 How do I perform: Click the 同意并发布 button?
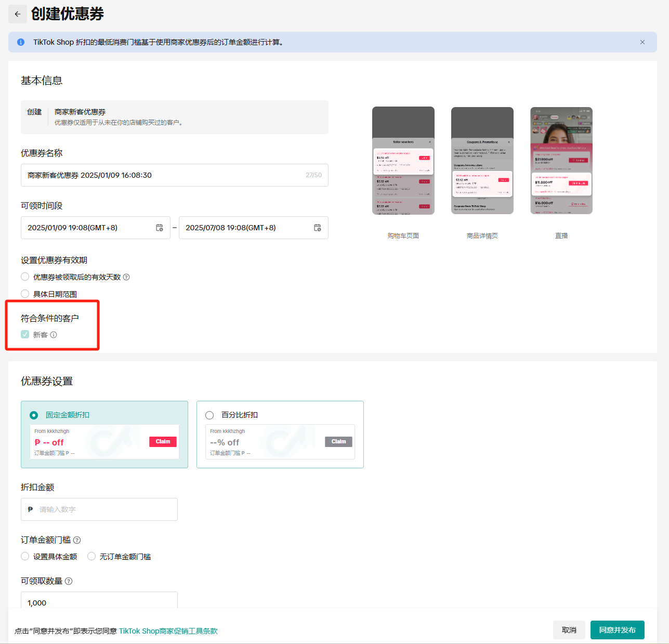[617, 630]
